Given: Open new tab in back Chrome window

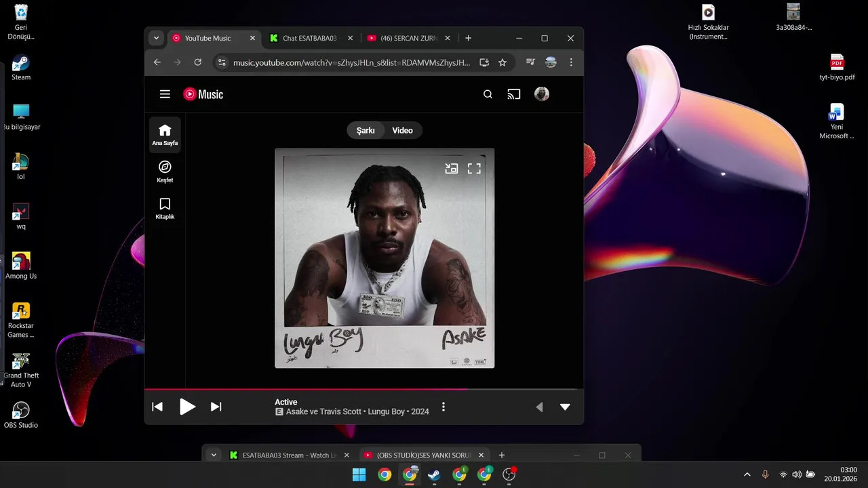Looking at the screenshot, I should (x=502, y=455).
